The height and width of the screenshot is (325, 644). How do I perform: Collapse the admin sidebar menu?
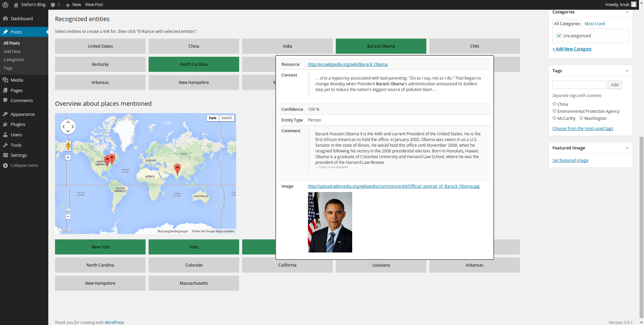tap(24, 165)
